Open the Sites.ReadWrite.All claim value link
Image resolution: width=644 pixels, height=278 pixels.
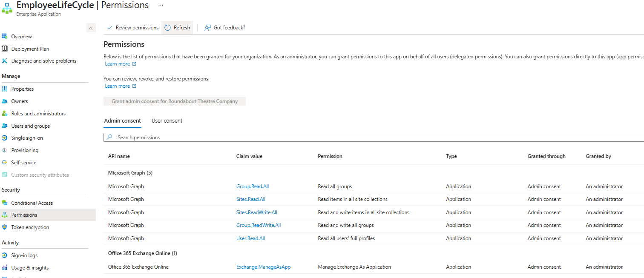(x=257, y=212)
